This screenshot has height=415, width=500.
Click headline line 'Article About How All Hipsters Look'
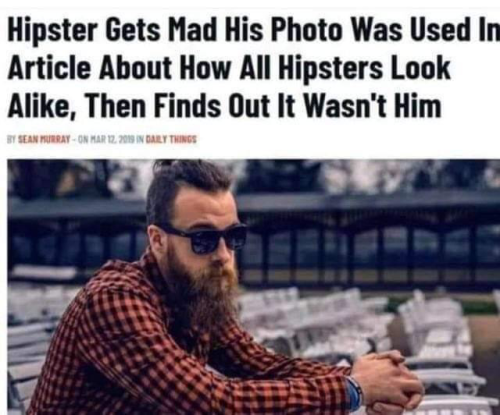coord(229,69)
